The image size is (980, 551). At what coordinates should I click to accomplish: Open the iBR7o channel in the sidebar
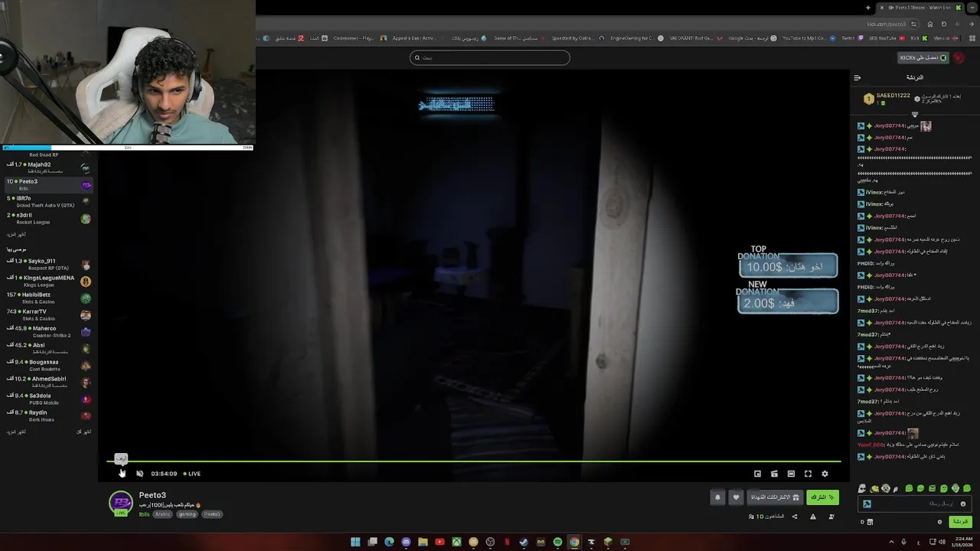tap(49, 201)
